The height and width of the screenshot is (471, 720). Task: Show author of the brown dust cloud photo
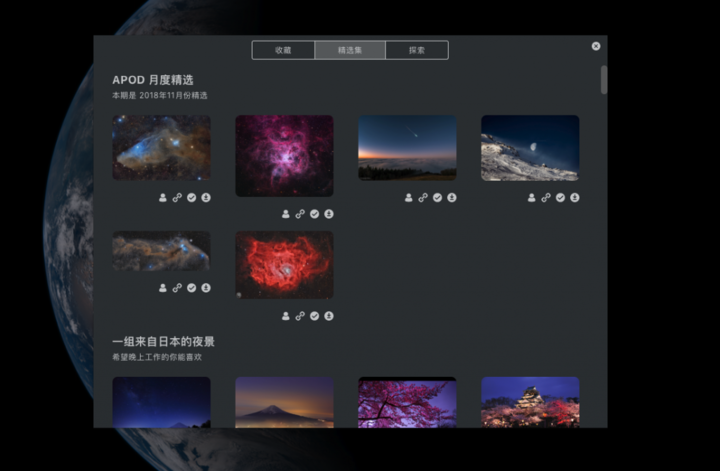click(163, 288)
